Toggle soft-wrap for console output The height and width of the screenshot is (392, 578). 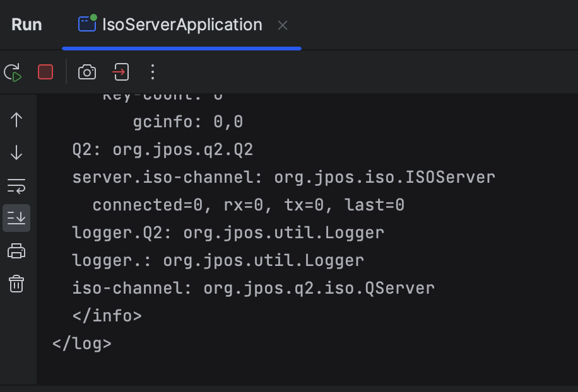[x=16, y=186]
